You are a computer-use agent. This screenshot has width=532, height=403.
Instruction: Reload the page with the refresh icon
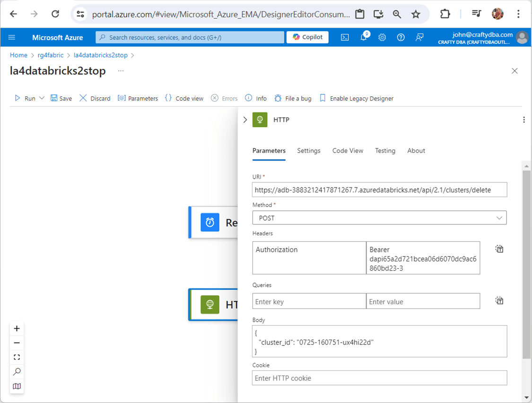tap(55, 14)
